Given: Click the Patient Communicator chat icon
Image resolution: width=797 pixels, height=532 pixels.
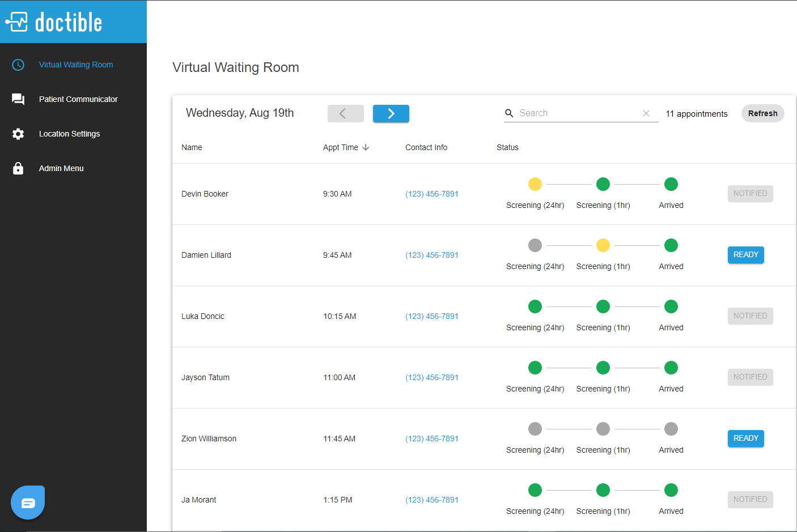Looking at the screenshot, I should pyautogui.click(x=18, y=99).
